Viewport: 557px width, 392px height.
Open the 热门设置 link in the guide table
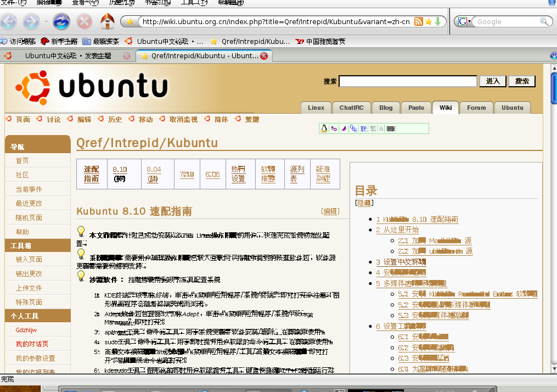tap(238, 174)
